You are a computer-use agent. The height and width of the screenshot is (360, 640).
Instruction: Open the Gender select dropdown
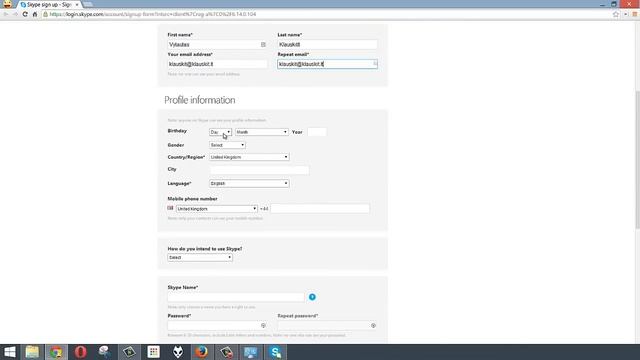(x=227, y=145)
